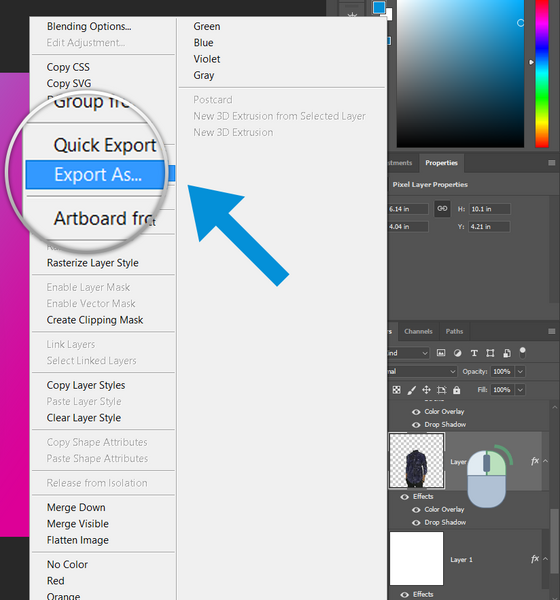Viewport: 560px width, 600px height.
Task: Click the pixel layer filter icon
Action: [441, 353]
